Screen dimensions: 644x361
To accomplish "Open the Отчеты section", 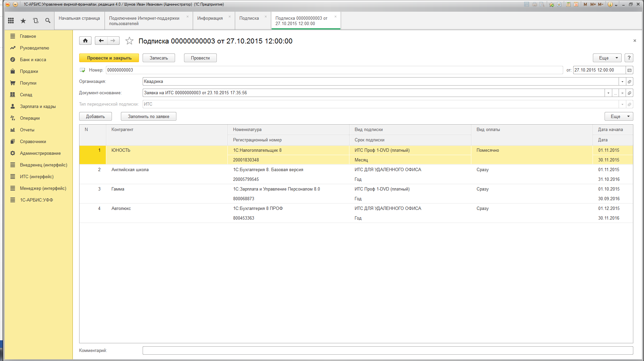I will click(x=27, y=130).
